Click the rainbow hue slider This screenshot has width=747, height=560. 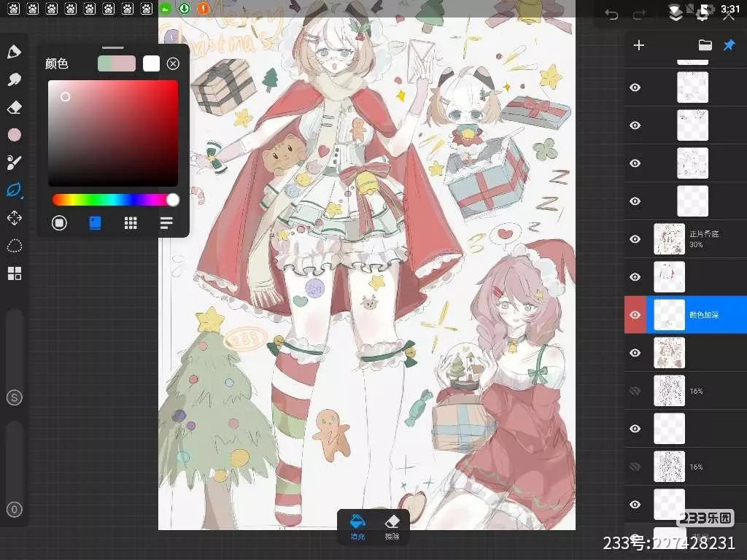(113, 200)
